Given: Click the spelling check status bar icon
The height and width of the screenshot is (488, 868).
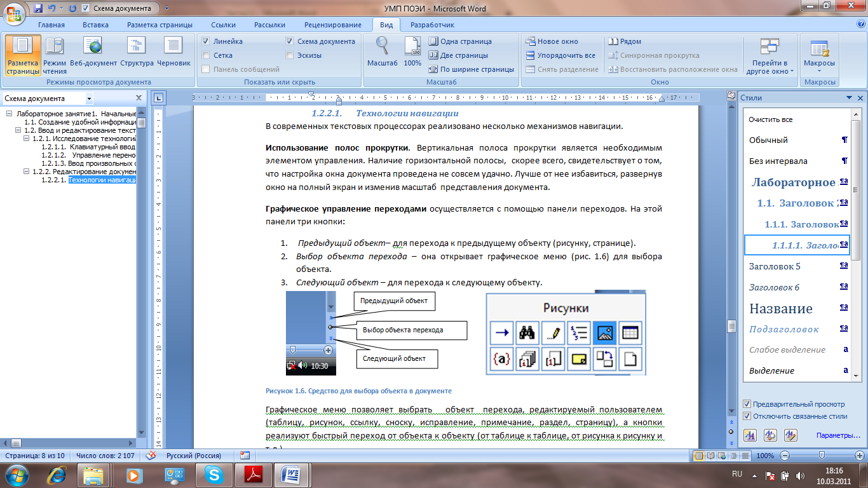Looking at the screenshot, I should (x=151, y=456).
